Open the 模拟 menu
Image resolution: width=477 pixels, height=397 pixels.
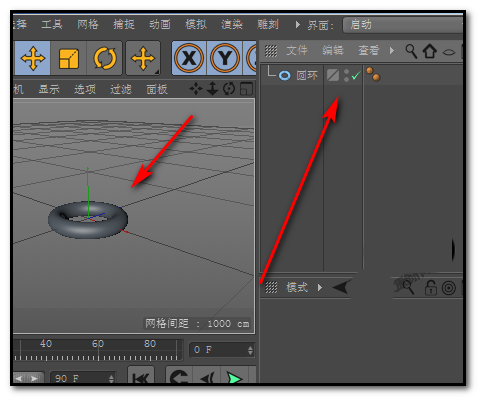pyautogui.click(x=196, y=24)
